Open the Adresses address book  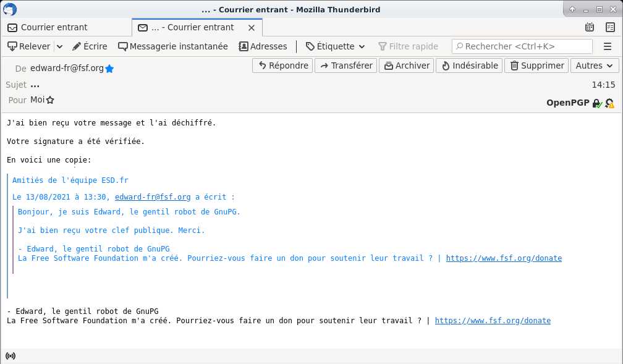coord(263,46)
